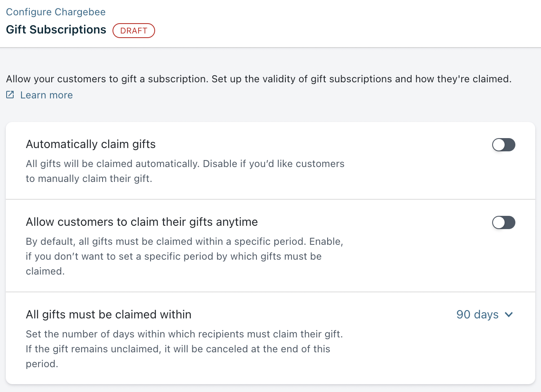
Task: Enable Allow customers to claim gifts anytime
Action: point(503,222)
